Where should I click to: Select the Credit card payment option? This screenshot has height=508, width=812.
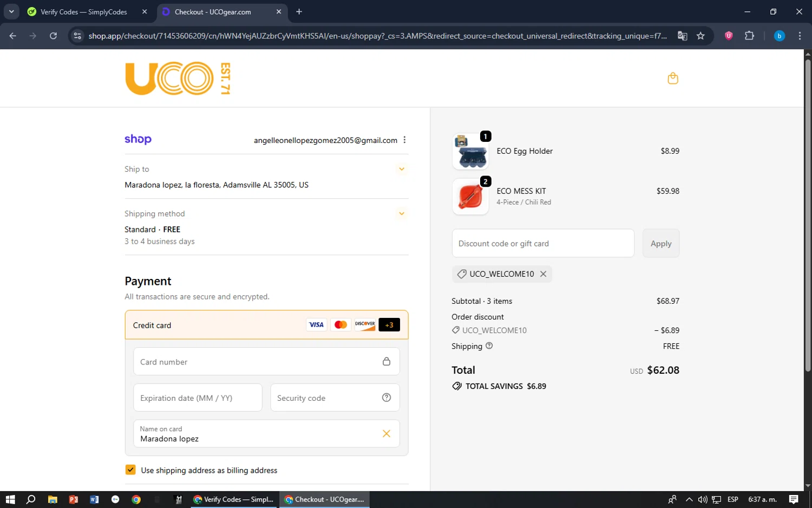[266, 325]
